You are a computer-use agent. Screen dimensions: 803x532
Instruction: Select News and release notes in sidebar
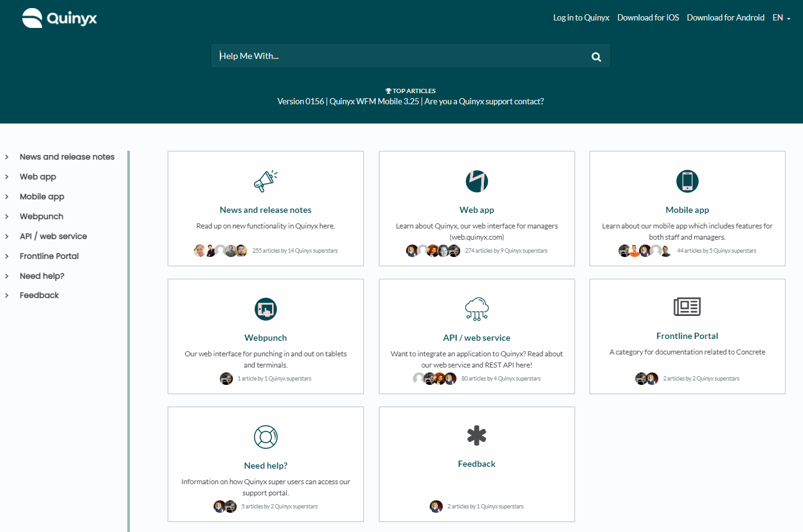point(67,157)
